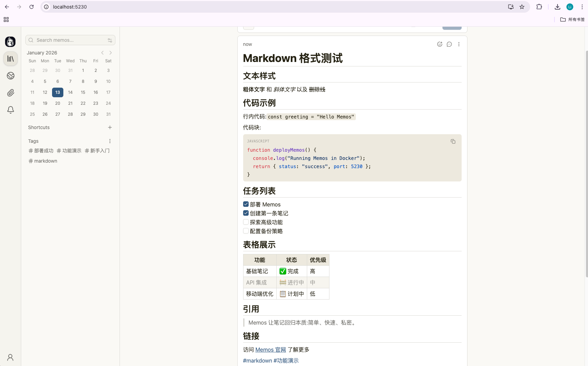The image size is (588, 366).
Task: Copy the JavaScript code block
Action: [x=453, y=141]
